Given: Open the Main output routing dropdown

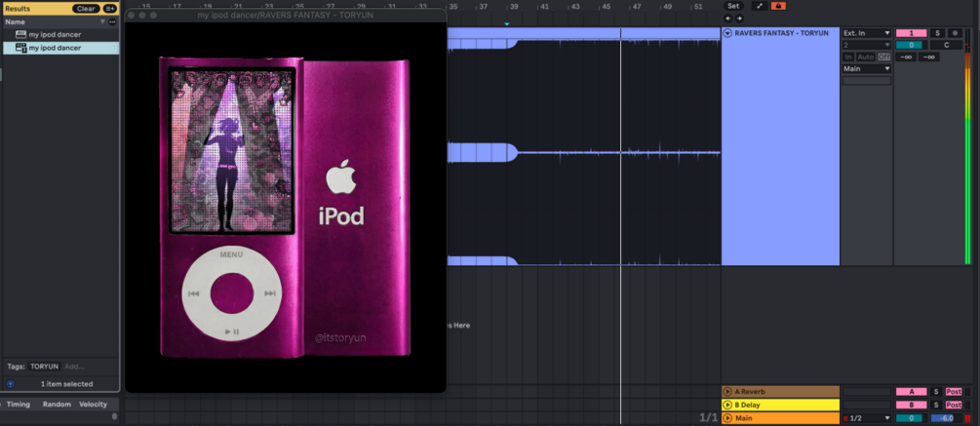Looking at the screenshot, I should 866,68.
